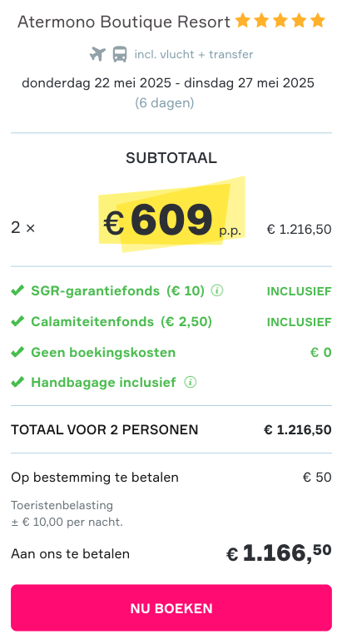Click the € 1.166,50 amount to pay
342x644 pixels.
click(279, 552)
